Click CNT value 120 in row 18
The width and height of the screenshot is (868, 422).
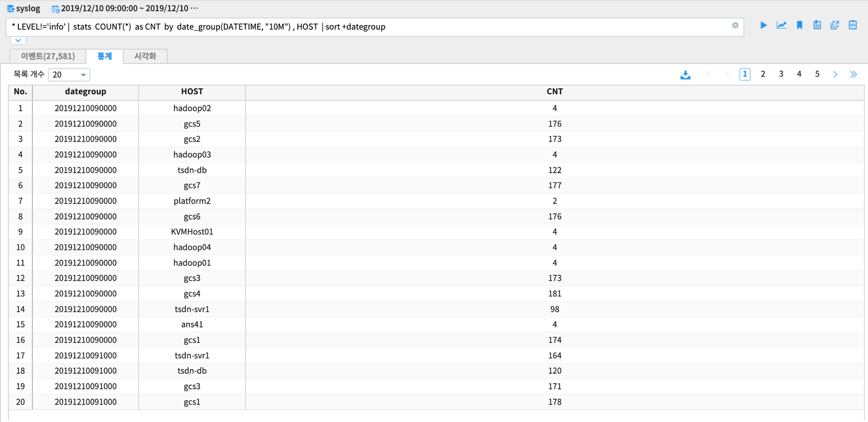click(554, 371)
